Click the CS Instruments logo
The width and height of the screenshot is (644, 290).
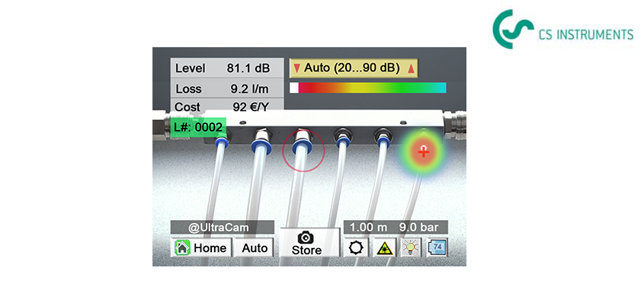562,29
